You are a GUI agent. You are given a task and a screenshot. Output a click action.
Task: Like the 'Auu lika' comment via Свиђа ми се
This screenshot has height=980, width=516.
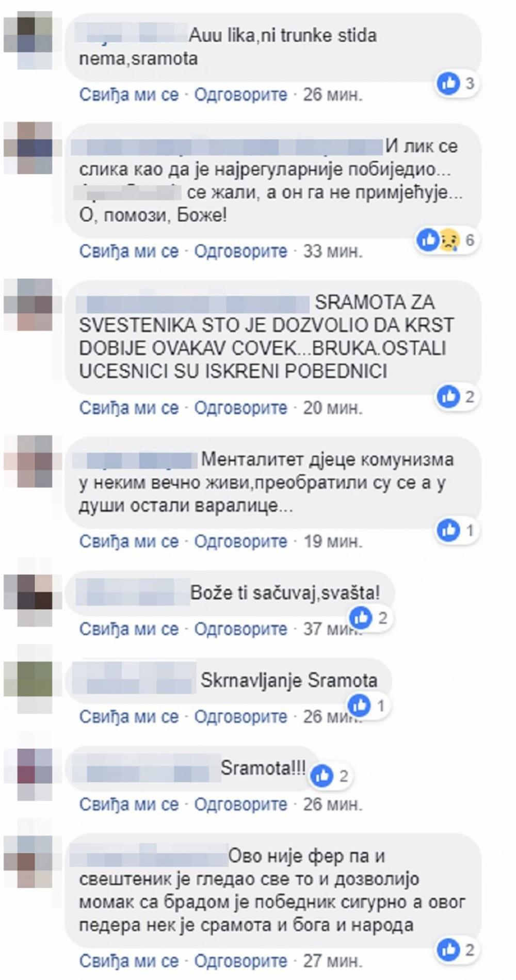(129, 95)
